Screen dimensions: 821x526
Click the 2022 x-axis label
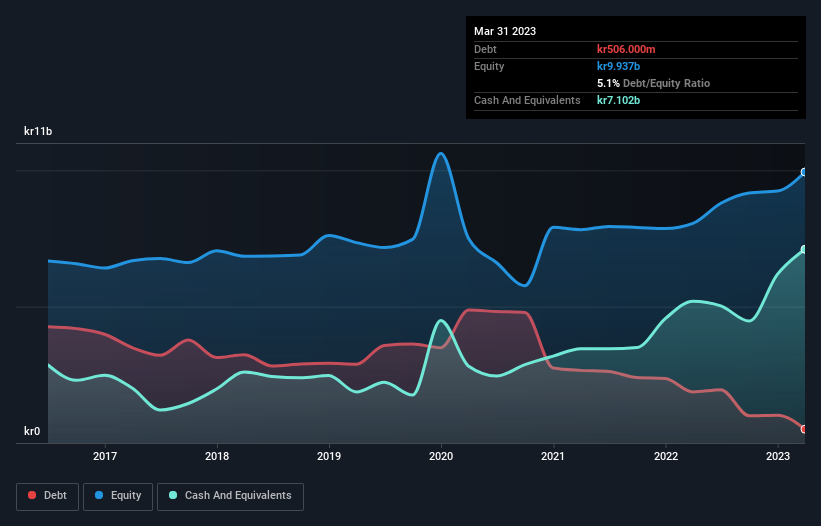[x=666, y=456]
